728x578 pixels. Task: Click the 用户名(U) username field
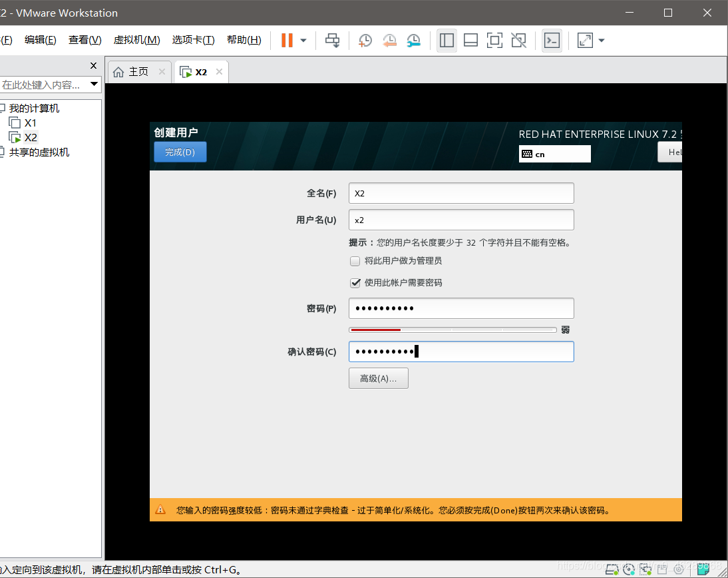coord(461,220)
